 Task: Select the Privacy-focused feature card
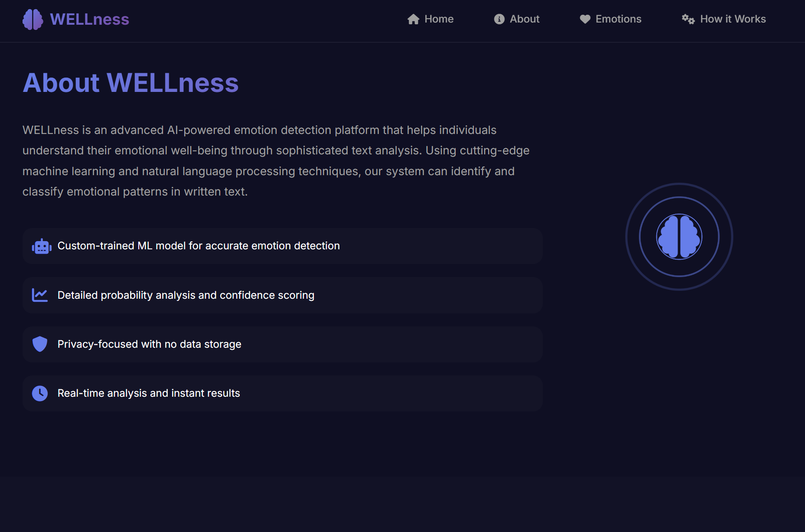click(282, 344)
